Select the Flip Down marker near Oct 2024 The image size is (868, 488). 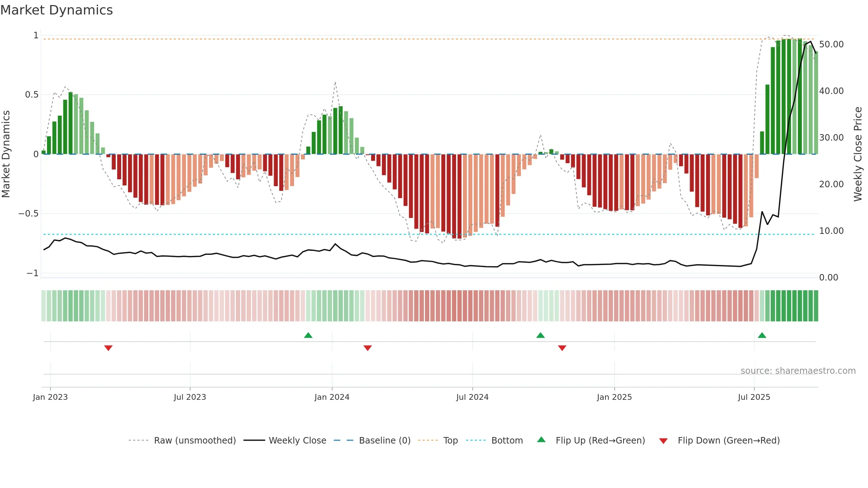(x=562, y=348)
